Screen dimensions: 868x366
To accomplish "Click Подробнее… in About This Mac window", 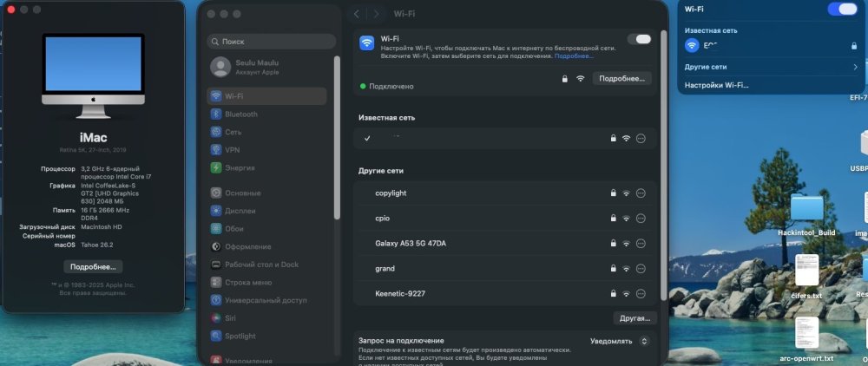I will (x=93, y=266).
